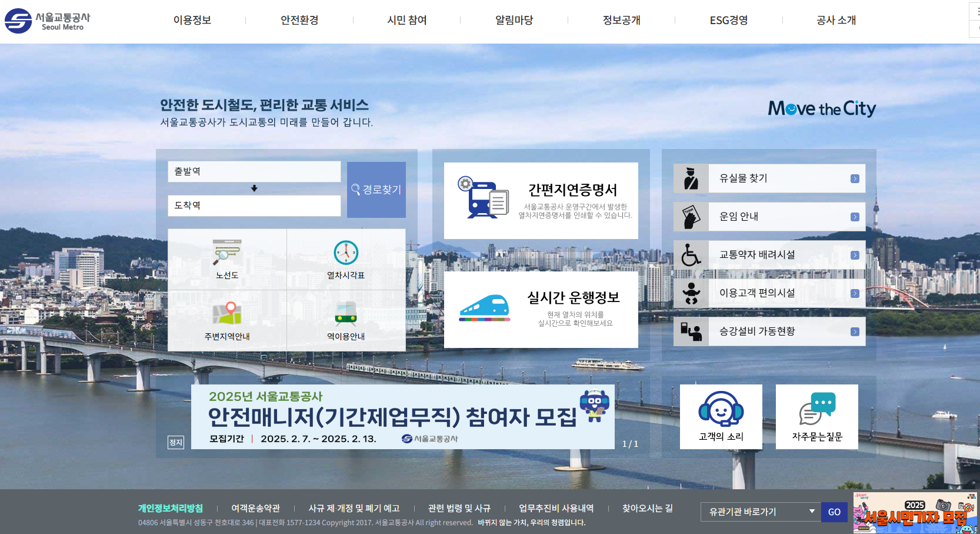This screenshot has width=980, height=534.
Task: Click the 실시간 운행정보 bullet train icon
Action: [x=484, y=308]
